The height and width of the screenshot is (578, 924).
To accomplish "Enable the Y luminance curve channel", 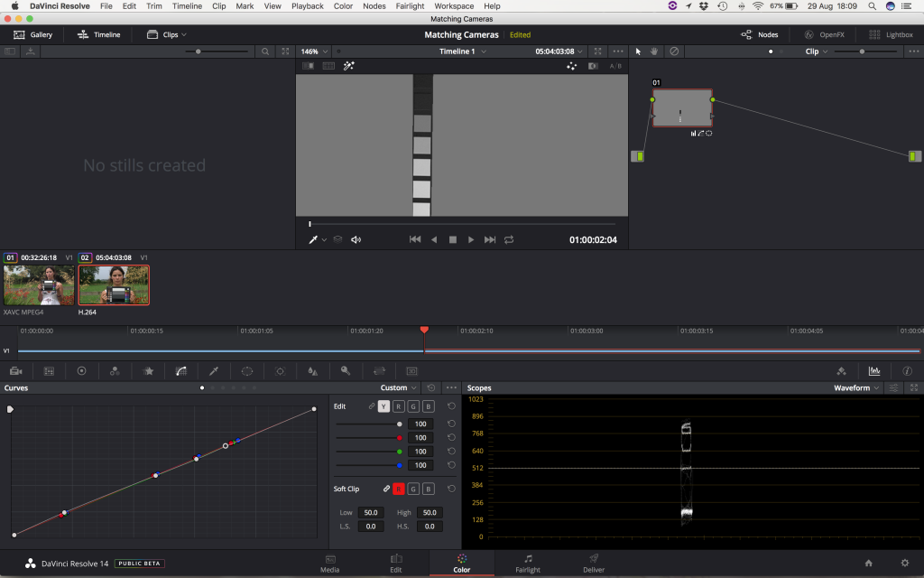I will click(383, 406).
